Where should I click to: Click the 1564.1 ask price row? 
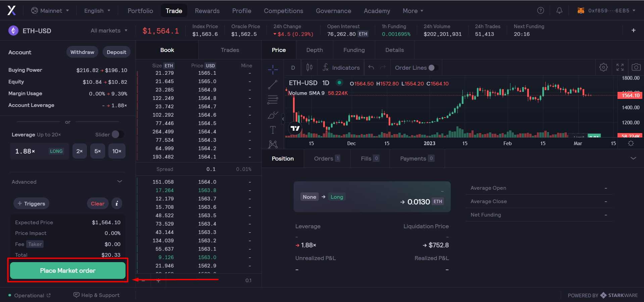199,157
